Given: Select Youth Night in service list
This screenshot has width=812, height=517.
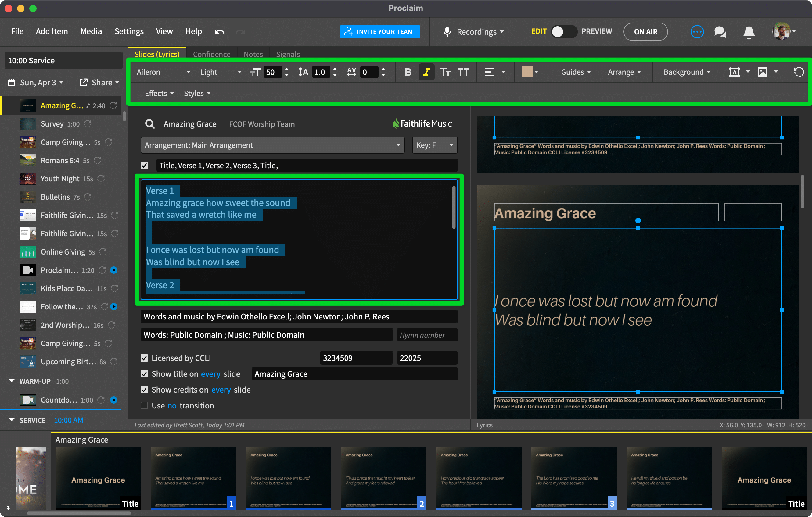Looking at the screenshot, I should [60, 179].
